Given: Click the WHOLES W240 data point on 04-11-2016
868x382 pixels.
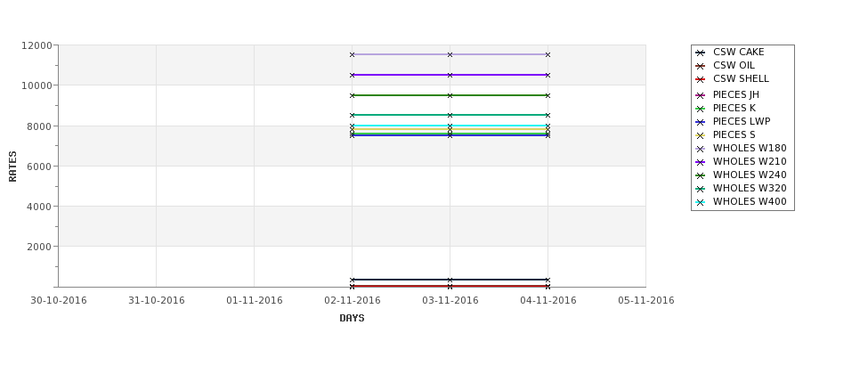Looking at the screenshot, I should 548,95.
